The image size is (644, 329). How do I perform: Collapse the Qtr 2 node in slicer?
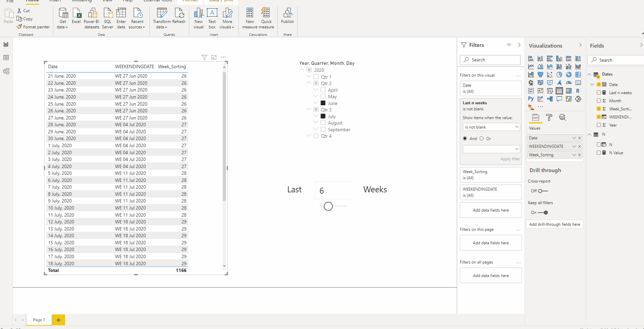click(309, 83)
